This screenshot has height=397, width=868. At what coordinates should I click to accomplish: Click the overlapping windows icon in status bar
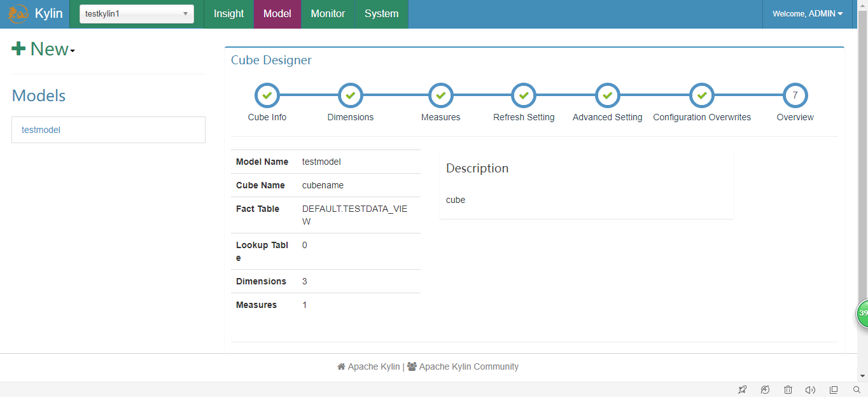coord(834,390)
